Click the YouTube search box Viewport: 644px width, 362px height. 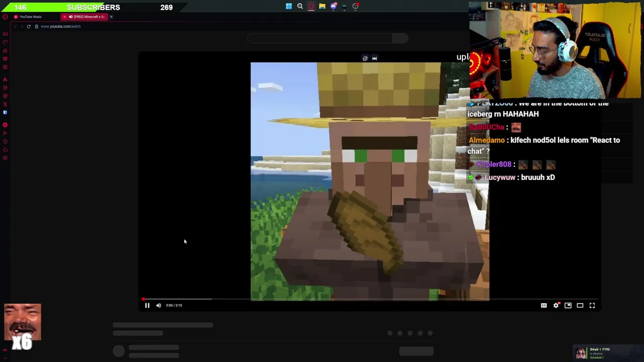tap(320, 39)
